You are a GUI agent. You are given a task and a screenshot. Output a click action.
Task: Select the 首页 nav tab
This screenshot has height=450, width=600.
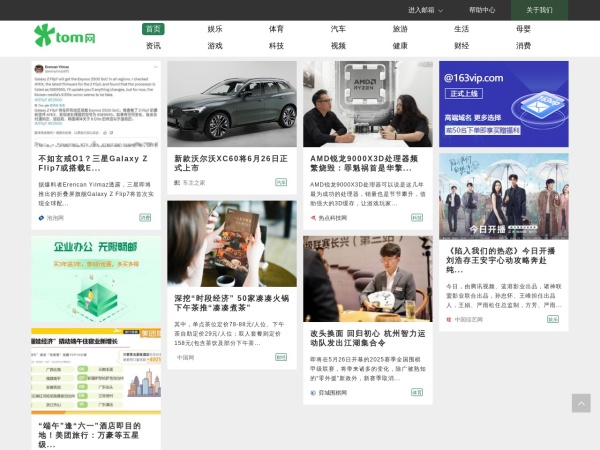(153, 29)
